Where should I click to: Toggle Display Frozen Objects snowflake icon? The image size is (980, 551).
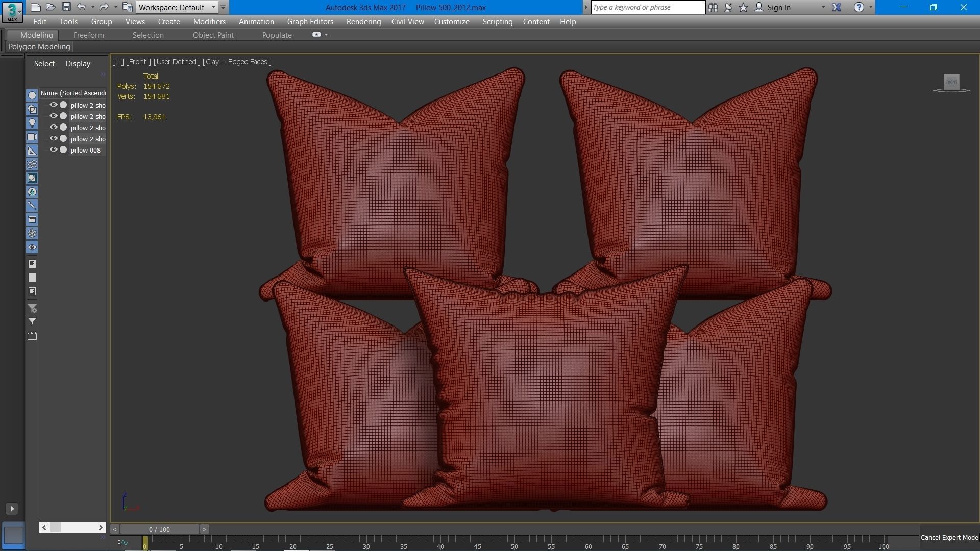[x=32, y=233]
